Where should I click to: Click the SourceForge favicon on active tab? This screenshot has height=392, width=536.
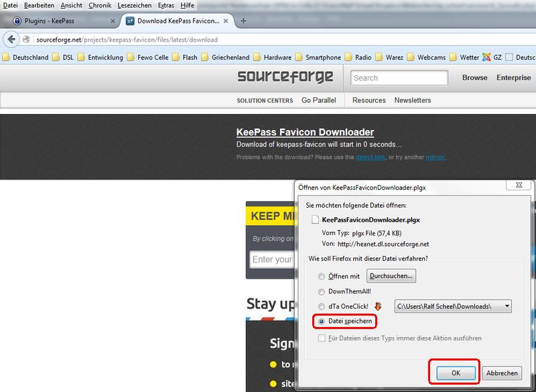(x=130, y=21)
